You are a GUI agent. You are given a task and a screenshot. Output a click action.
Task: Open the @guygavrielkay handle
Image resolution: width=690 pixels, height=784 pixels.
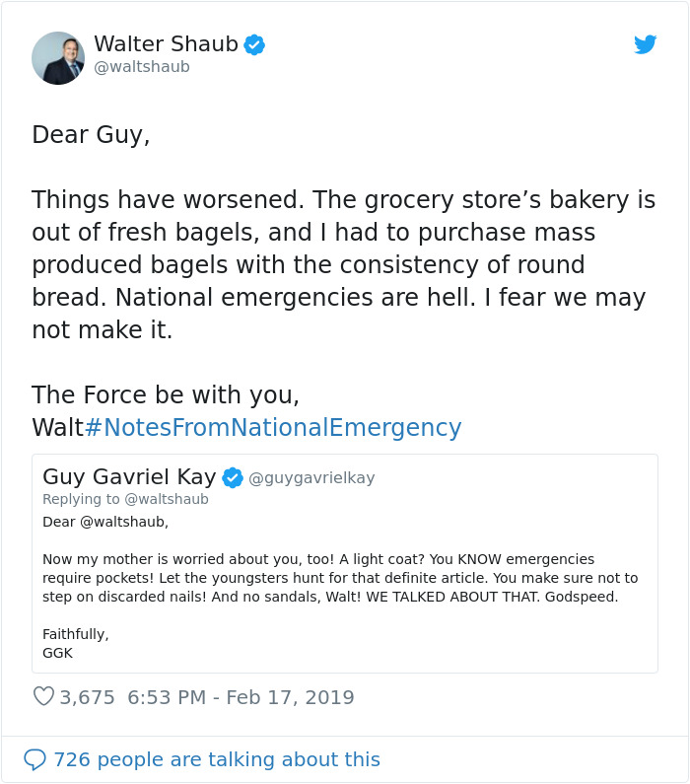[x=311, y=478]
